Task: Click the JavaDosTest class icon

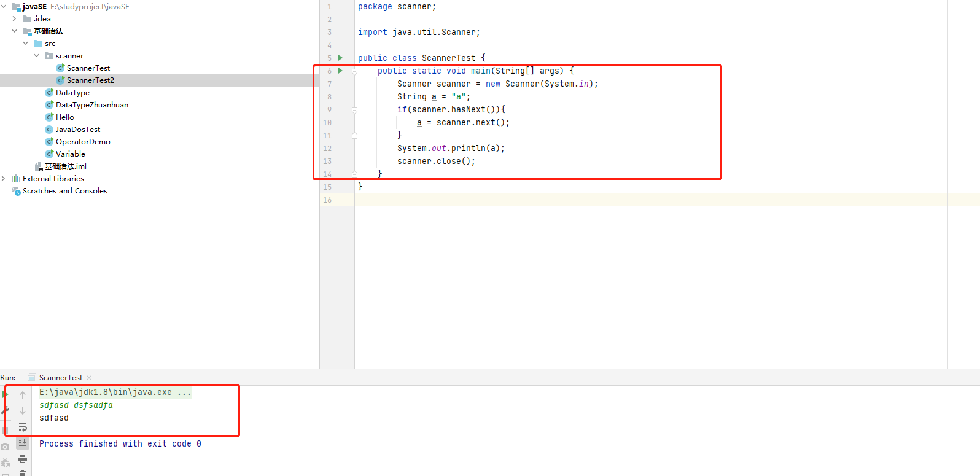Action: coord(49,130)
